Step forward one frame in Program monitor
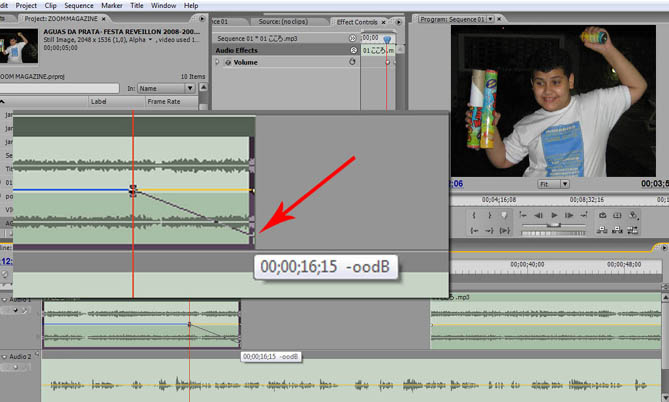 point(569,215)
